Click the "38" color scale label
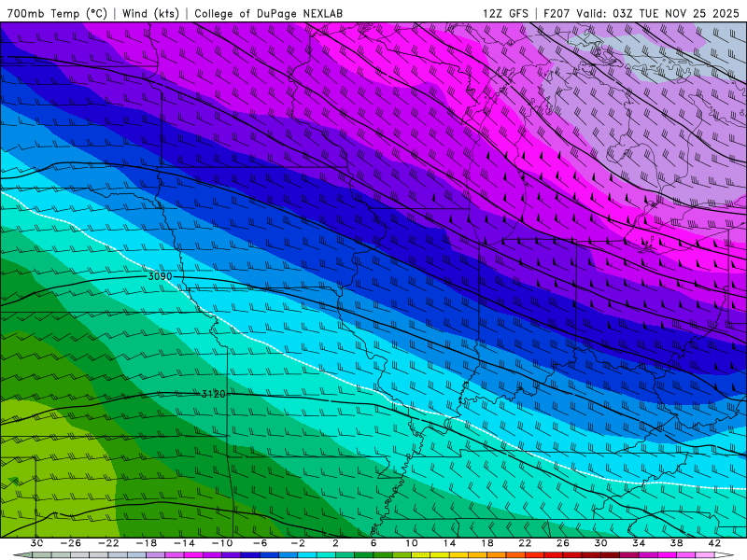This screenshot has height=560, width=747. pyautogui.click(x=676, y=543)
